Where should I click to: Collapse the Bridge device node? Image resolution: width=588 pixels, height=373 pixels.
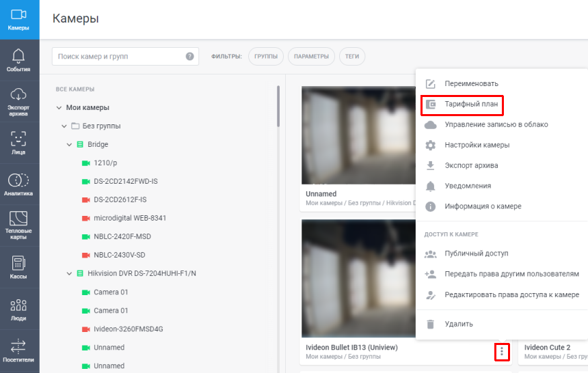click(69, 144)
